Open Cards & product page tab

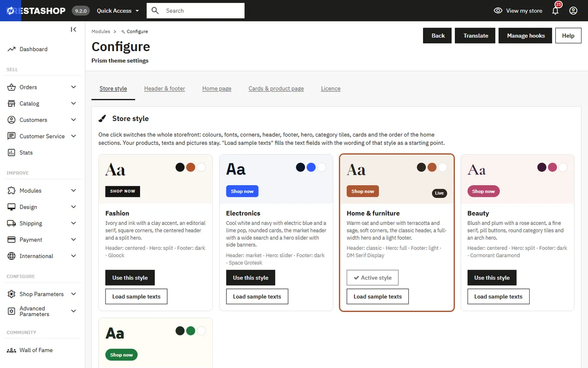(276, 88)
